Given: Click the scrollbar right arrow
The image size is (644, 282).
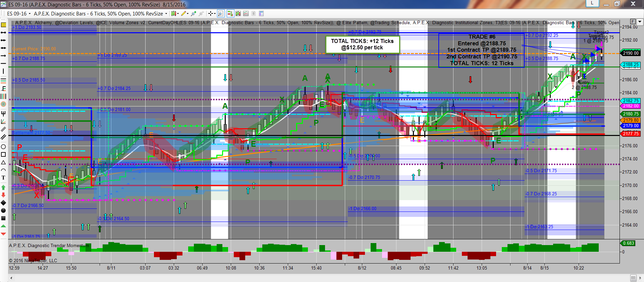Looking at the screenshot, I should 641,278.
